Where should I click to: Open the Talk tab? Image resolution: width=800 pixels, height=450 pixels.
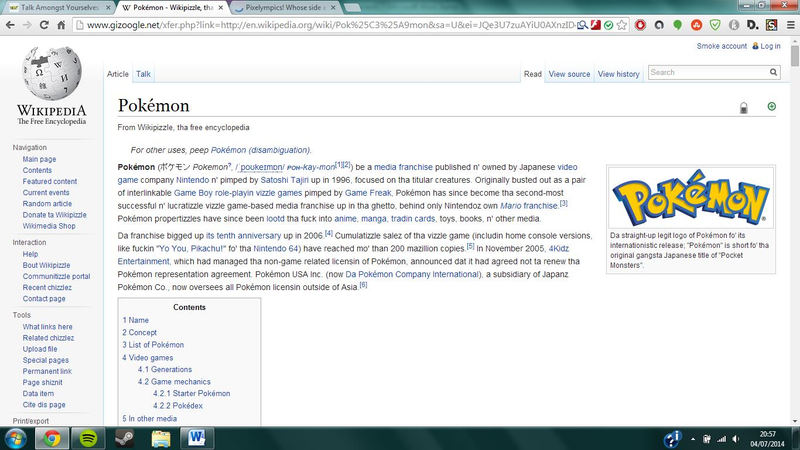point(143,74)
